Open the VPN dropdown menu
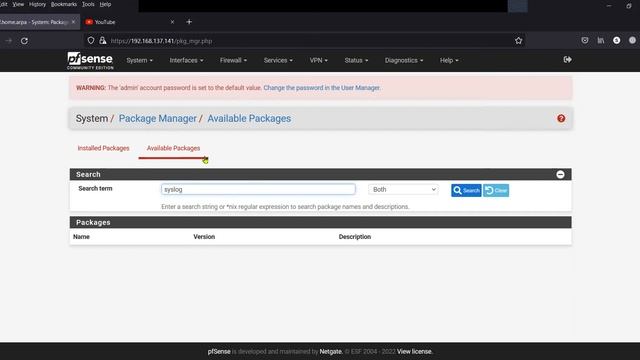Screen dimensions: 640x360 pos(318,60)
